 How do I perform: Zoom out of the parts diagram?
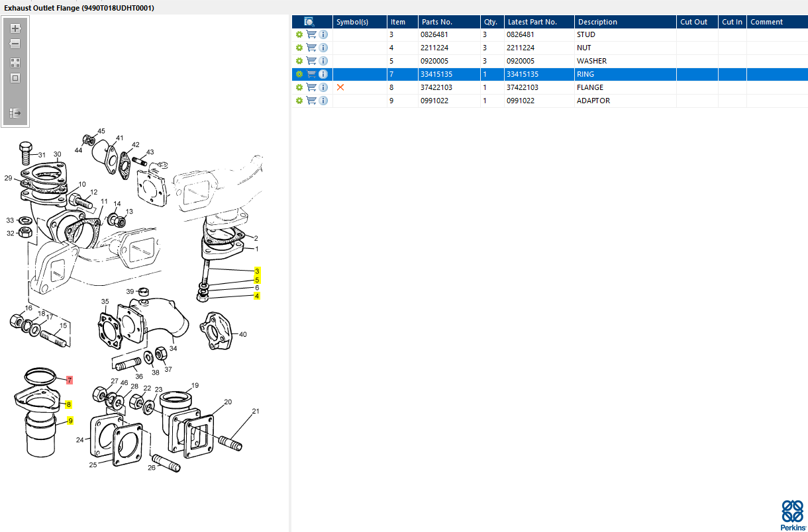15,44
